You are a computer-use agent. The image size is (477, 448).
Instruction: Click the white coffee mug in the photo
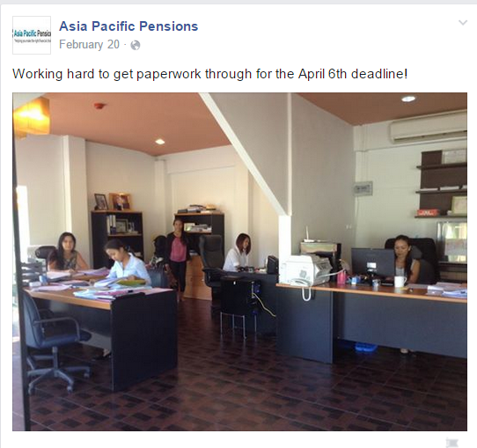coord(400,282)
